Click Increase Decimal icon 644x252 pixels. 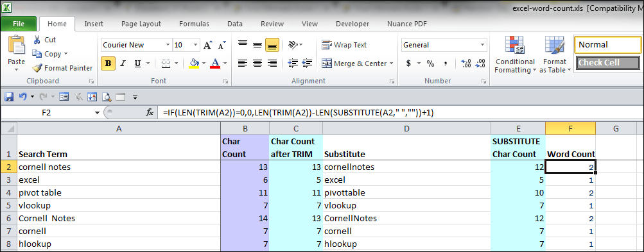click(466, 63)
